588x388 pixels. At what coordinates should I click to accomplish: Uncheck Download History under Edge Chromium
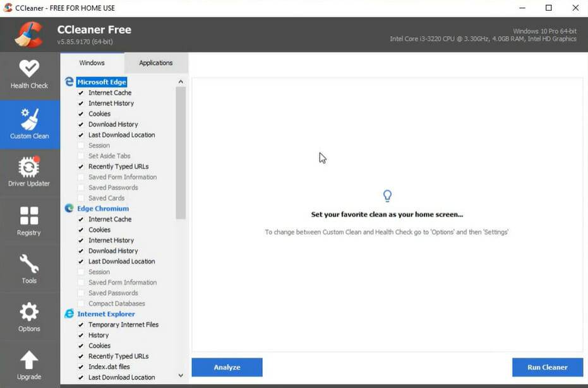click(x=81, y=250)
